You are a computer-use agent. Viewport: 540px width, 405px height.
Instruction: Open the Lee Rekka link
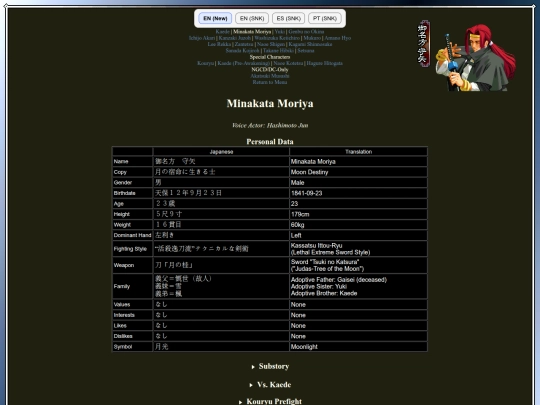[x=219, y=44]
